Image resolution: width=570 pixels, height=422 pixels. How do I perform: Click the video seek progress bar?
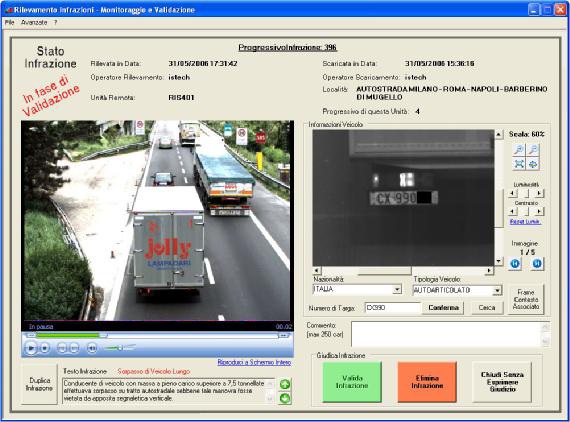click(x=157, y=335)
